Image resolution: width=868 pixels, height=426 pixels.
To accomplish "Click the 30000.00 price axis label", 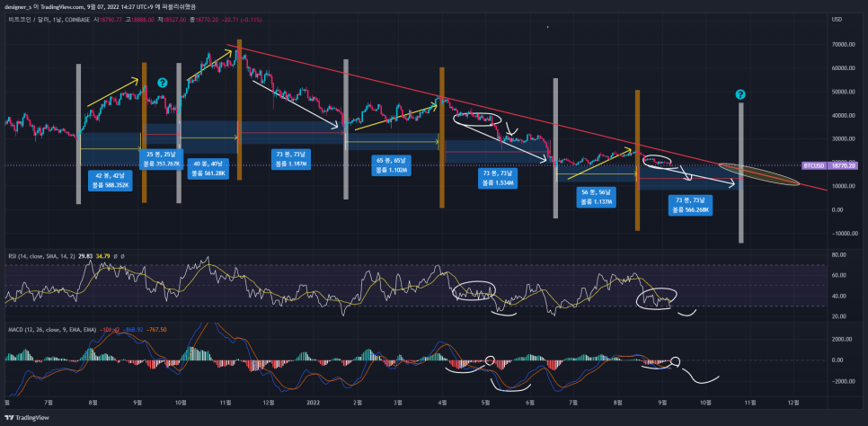I will coord(842,139).
